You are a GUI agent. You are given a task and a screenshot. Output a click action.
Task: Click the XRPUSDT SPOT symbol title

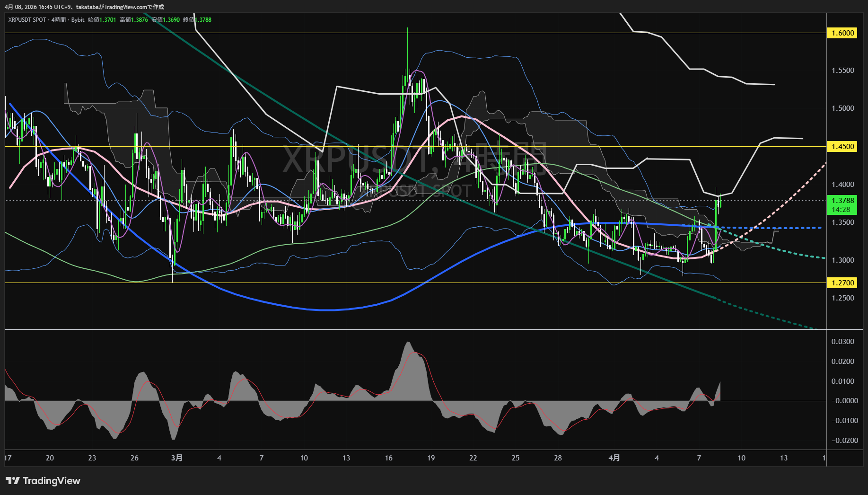pos(27,20)
